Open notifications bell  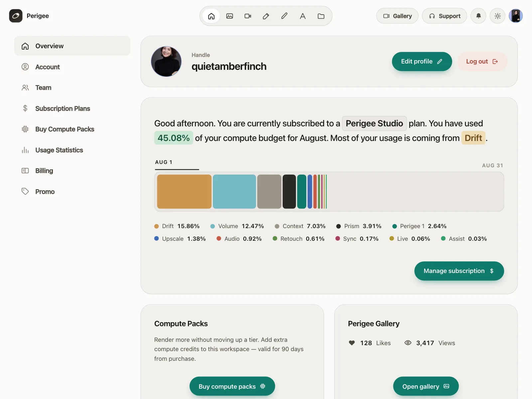tap(478, 16)
